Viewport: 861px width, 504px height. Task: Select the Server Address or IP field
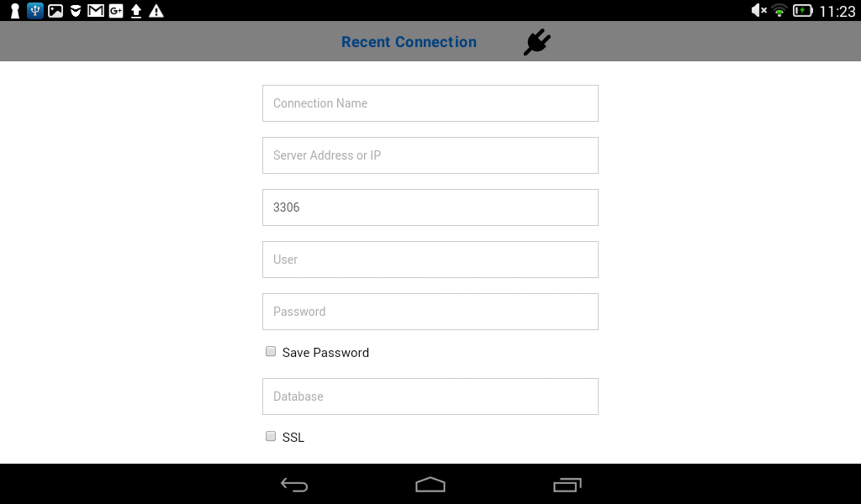pos(430,155)
